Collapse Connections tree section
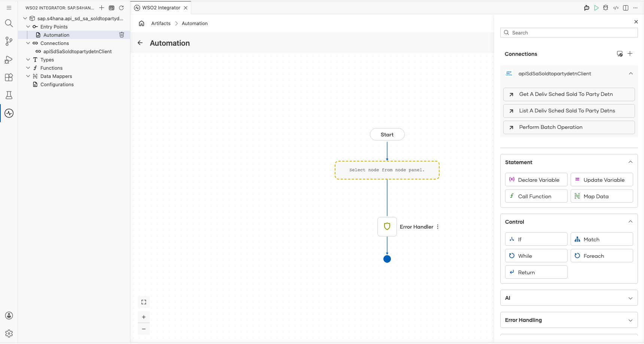The image size is (644, 344). coord(28,43)
